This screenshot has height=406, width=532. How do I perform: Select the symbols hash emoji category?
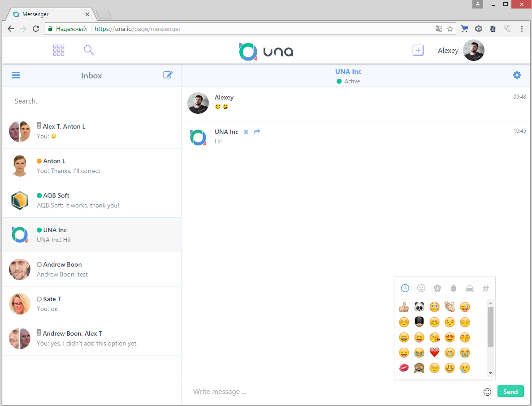pos(485,288)
